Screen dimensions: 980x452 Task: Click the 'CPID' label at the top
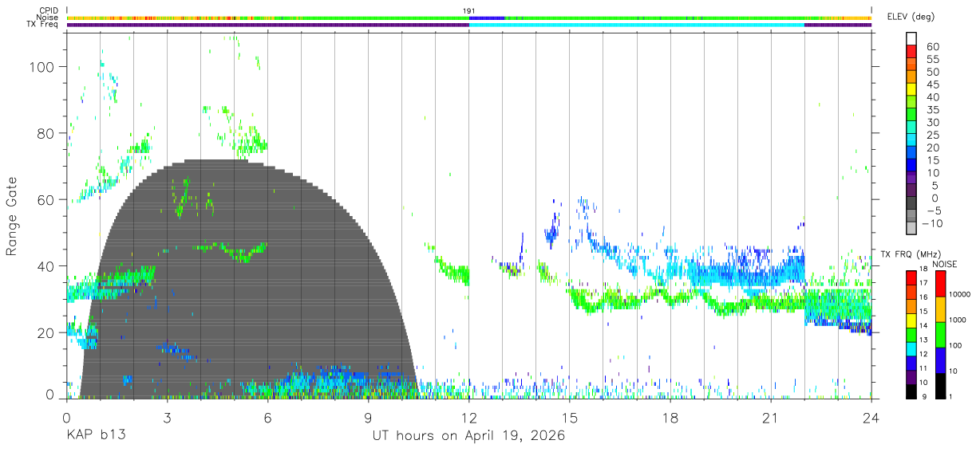pos(48,10)
